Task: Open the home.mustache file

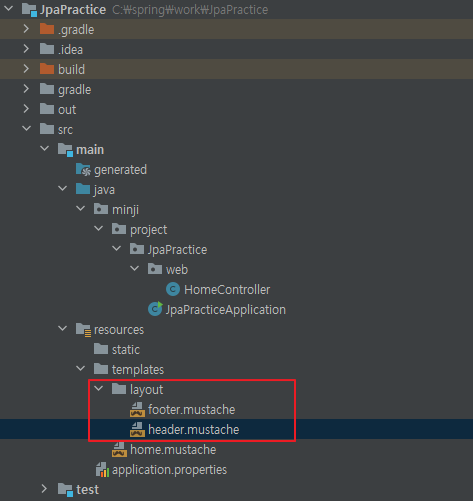Action: [x=173, y=450]
